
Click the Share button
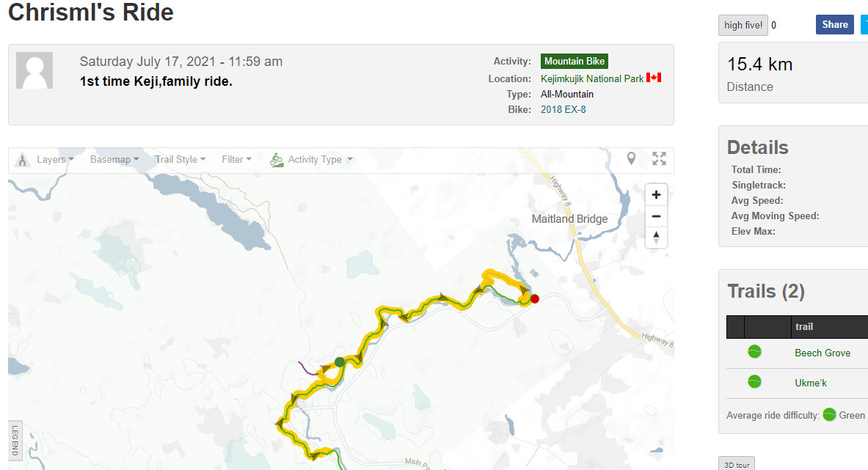tap(834, 25)
